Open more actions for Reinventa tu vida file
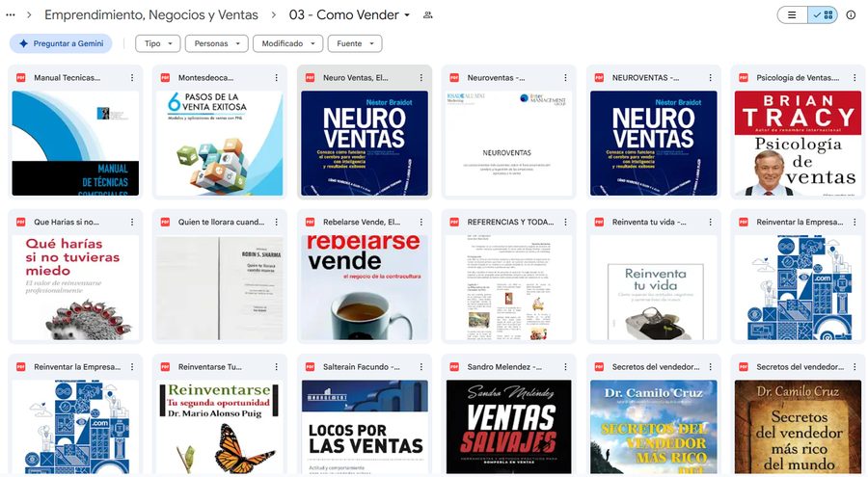The height and width of the screenshot is (477, 868). click(x=710, y=222)
